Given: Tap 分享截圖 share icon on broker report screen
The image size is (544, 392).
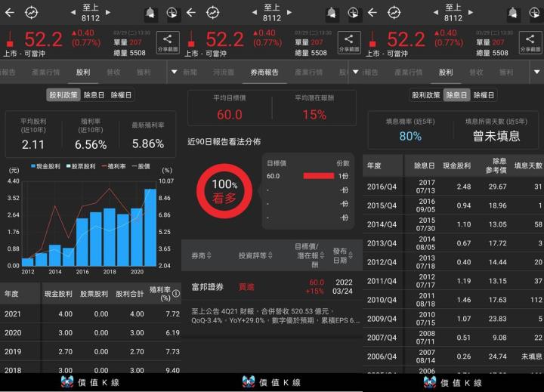Looking at the screenshot, I should pyautogui.click(x=349, y=42).
